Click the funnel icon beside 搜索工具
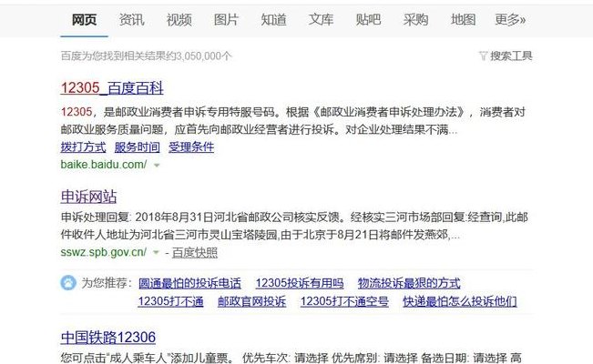 tap(483, 56)
